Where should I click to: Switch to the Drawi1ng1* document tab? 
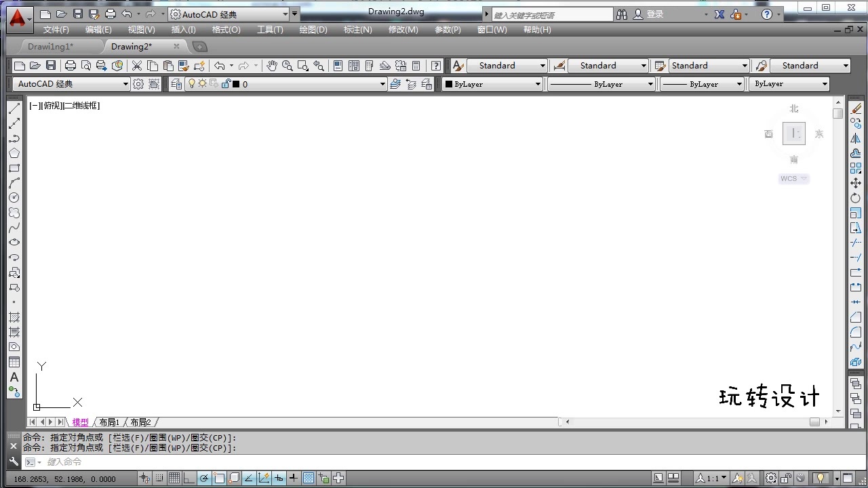[x=51, y=47]
